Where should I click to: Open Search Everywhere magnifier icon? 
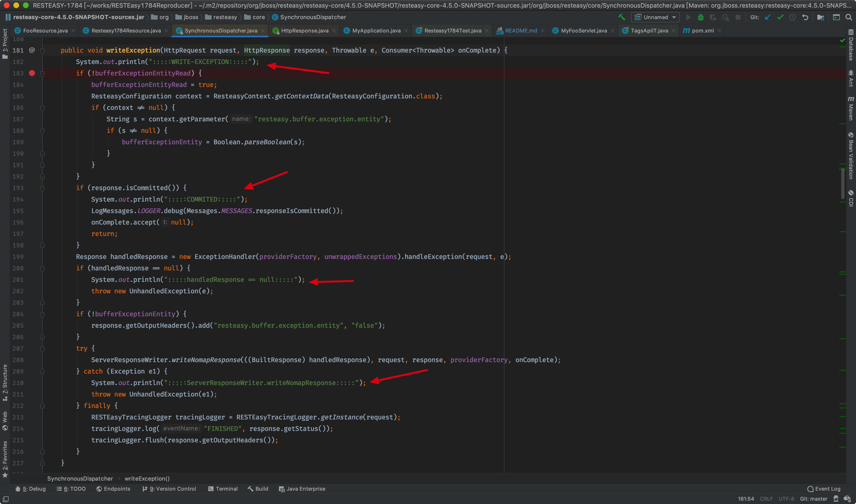tap(849, 17)
